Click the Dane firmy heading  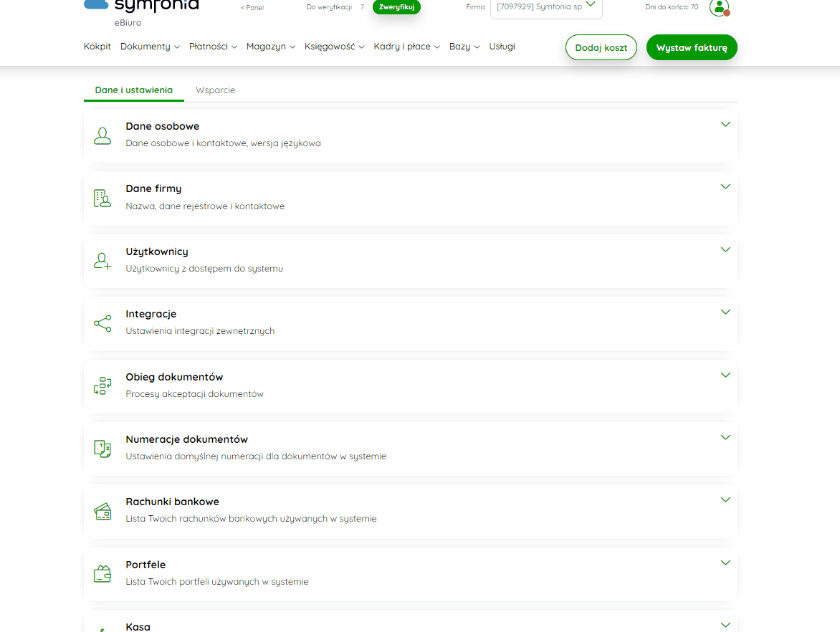154,188
